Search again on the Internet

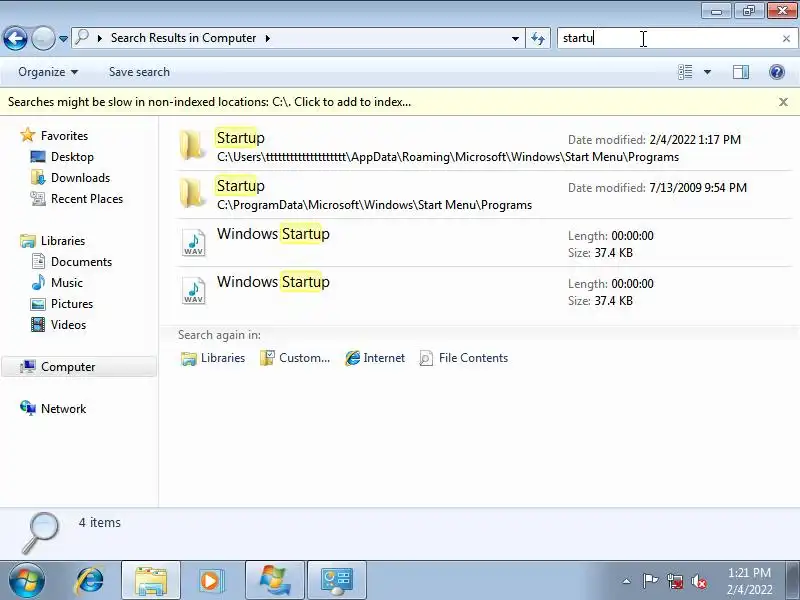pos(375,358)
